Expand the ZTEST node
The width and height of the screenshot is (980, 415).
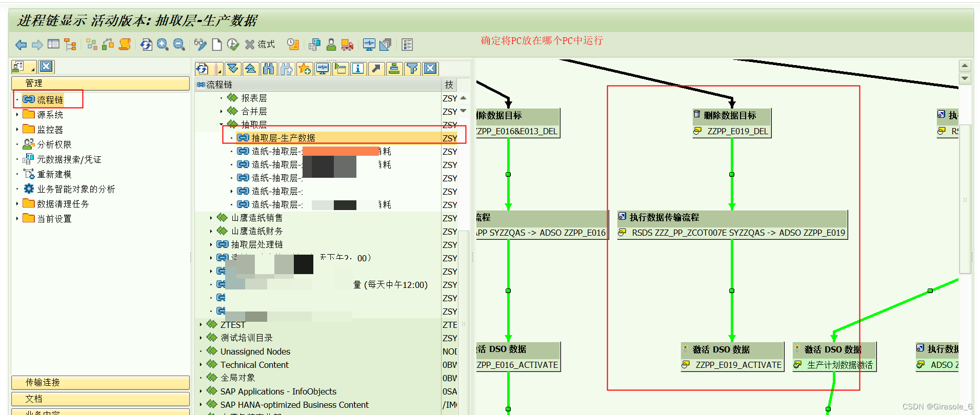pos(201,324)
